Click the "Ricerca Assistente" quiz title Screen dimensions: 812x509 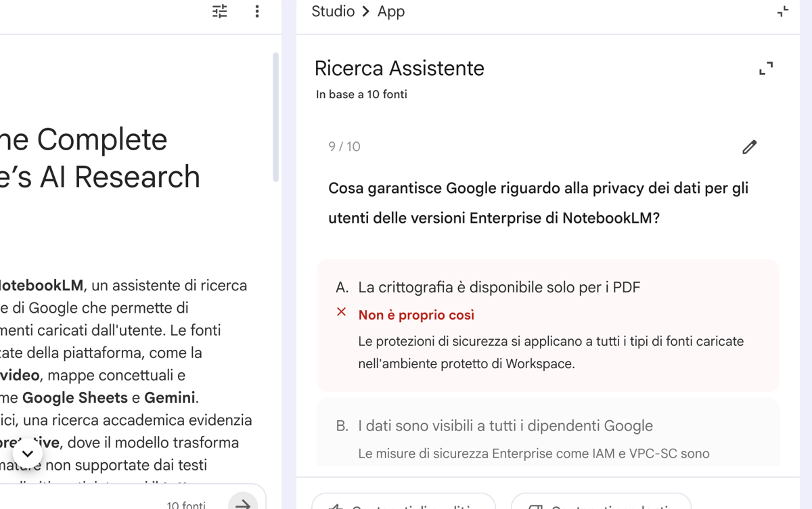click(399, 68)
